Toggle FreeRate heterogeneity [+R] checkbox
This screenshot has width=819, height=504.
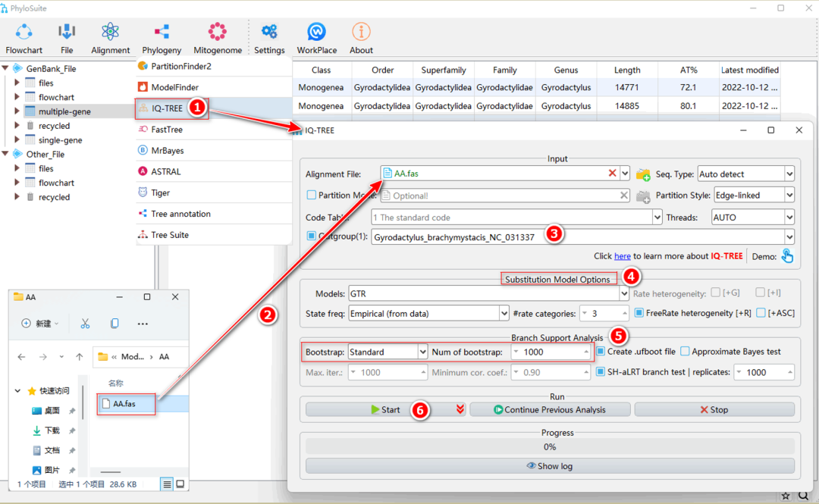639,313
